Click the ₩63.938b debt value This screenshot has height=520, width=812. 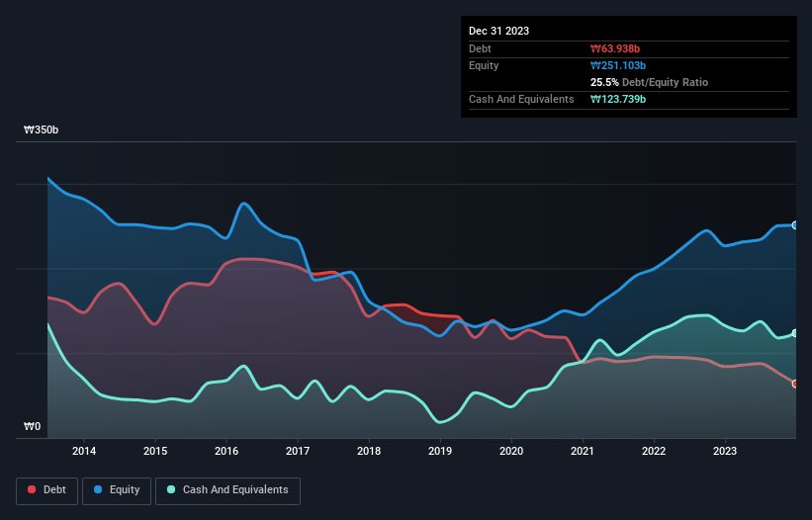coord(615,48)
